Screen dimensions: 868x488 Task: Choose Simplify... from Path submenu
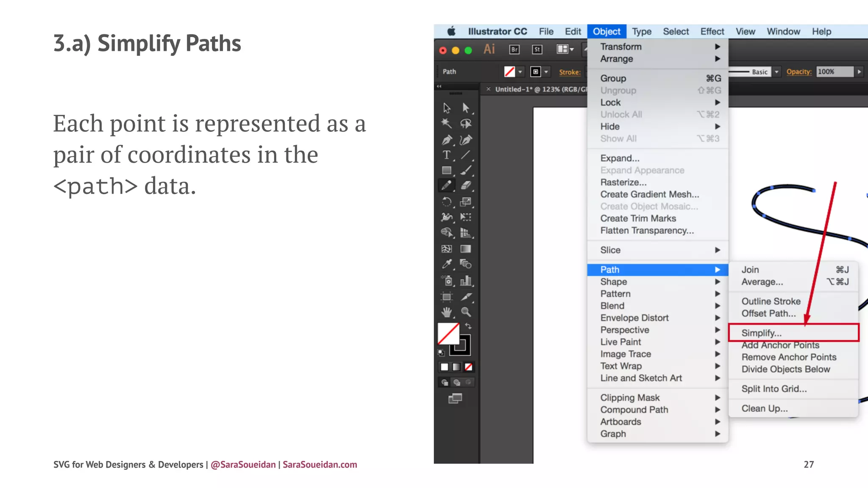tap(762, 333)
